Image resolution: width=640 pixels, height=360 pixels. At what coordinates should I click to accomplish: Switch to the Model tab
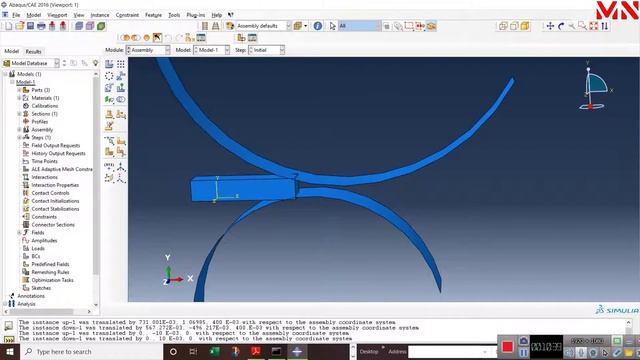(11, 51)
